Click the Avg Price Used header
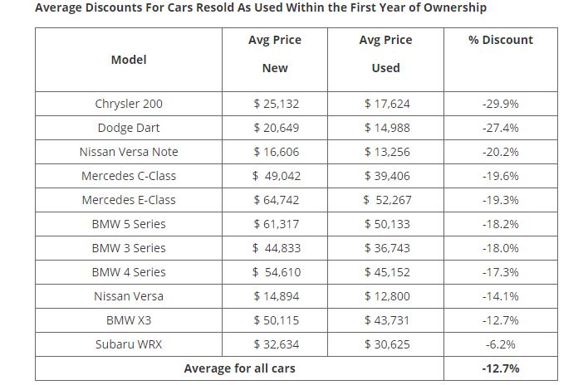Screen dimensions: 588x385 point(385,54)
